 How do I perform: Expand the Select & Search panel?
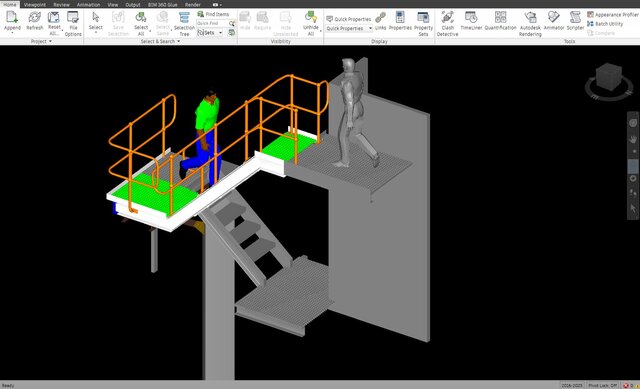pyautogui.click(x=160, y=41)
